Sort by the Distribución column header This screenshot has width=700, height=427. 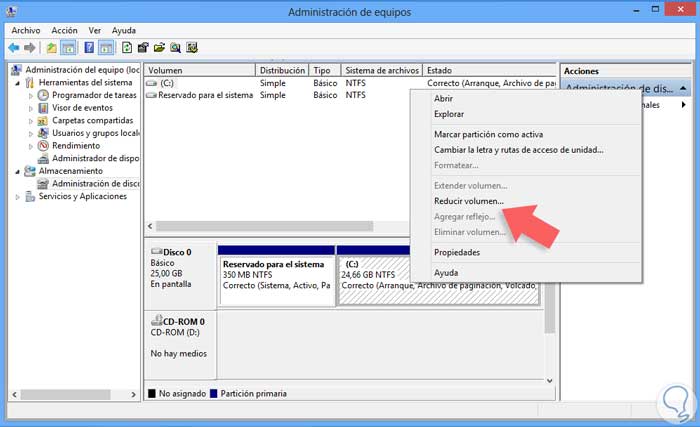click(x=282, y=70)
